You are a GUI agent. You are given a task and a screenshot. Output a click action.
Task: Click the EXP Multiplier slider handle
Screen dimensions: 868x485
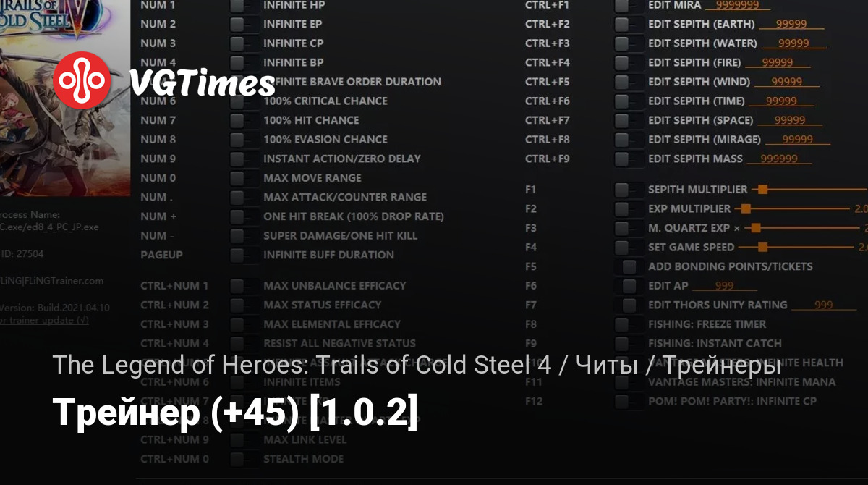pyautogui.click(x=746, y=209)
